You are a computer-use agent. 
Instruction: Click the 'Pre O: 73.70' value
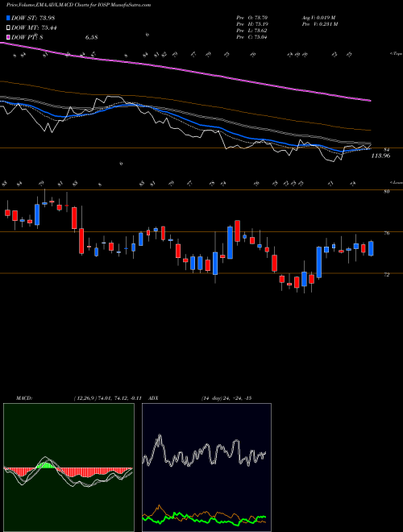click(253, 18)
